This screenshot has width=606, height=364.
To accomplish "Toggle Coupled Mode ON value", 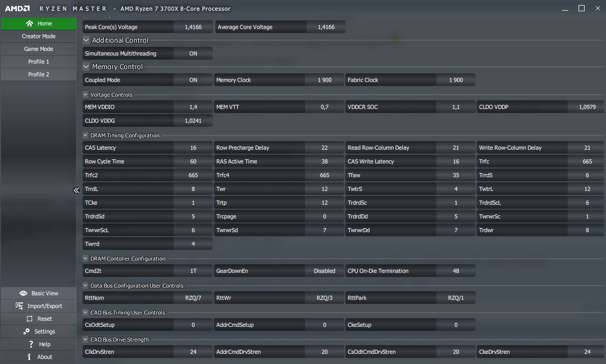I will point(193,80).
